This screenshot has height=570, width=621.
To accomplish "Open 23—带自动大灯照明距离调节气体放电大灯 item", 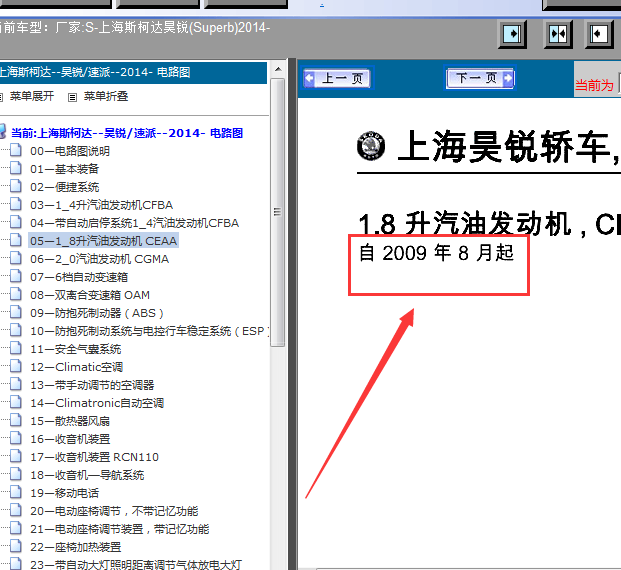I will 136,565.
